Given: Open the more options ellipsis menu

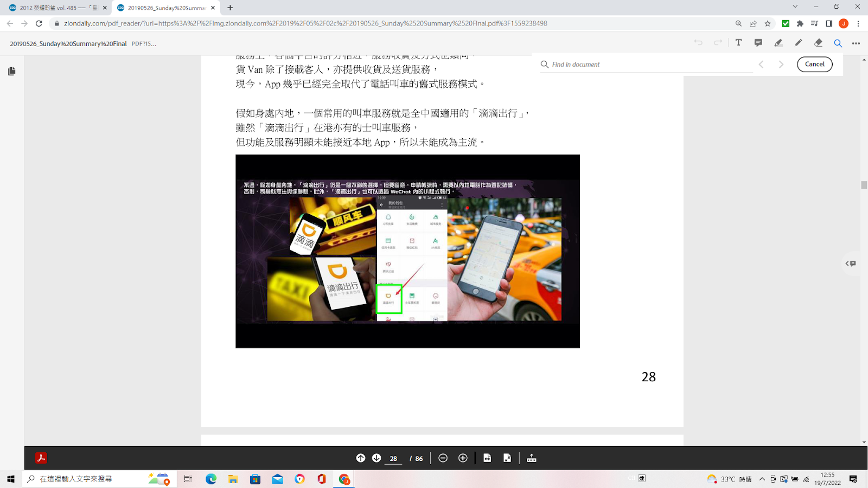Looking at the screenshot, I should tap(856, 43).
